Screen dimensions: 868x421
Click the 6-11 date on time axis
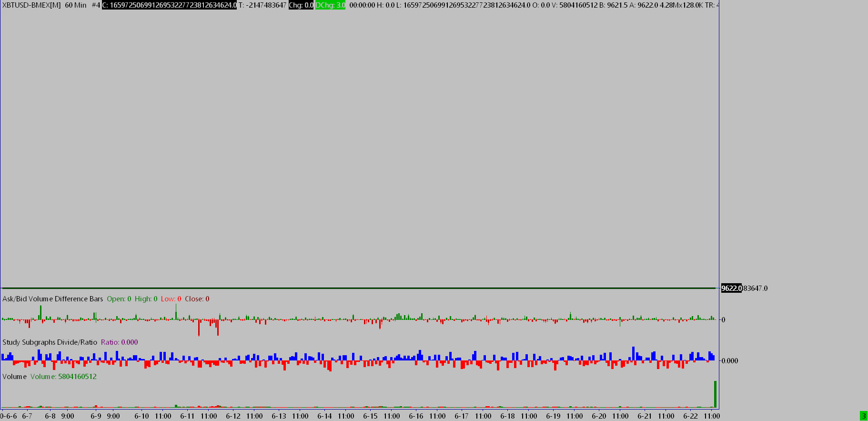click(187, 416)
